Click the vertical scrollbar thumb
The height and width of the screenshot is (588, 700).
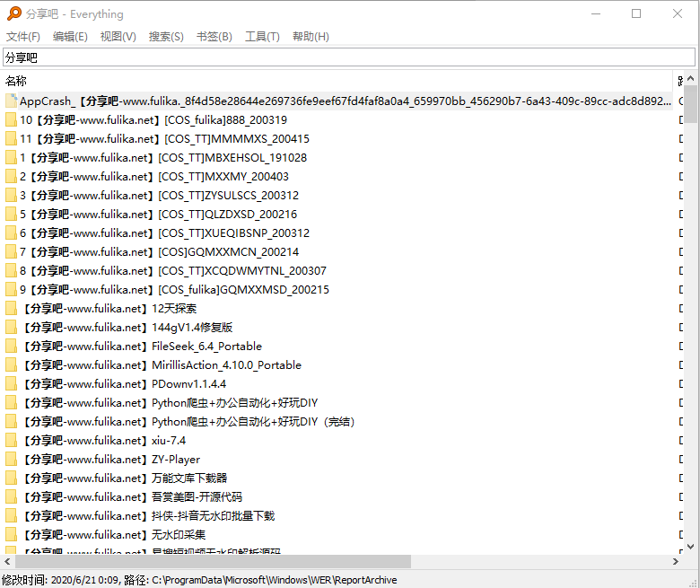pos(691,104)
